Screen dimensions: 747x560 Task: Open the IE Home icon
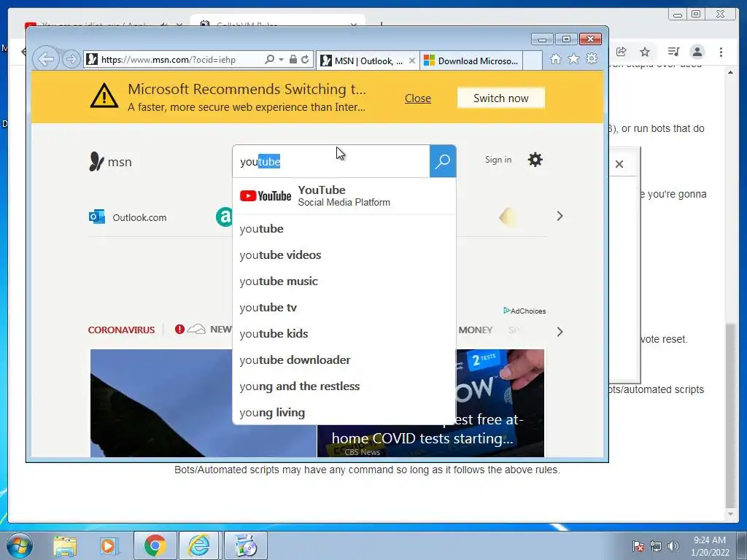(x=555, y=59)
